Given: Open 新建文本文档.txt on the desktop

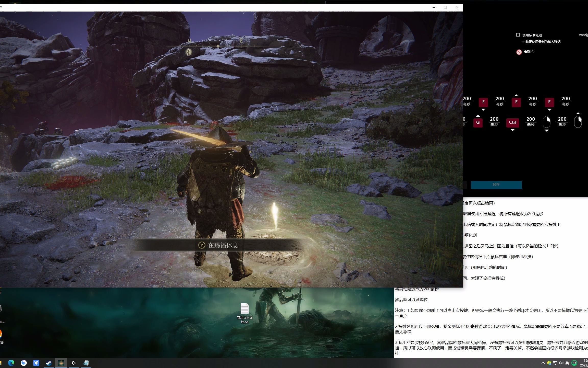Looking at the screenshot, I should pos(244,313).
